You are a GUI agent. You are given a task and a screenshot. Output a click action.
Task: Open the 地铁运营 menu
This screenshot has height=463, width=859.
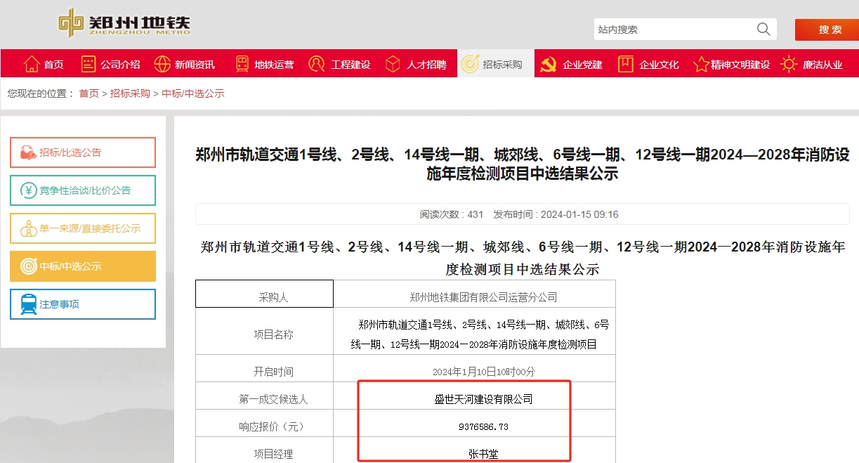pos(265,64)
